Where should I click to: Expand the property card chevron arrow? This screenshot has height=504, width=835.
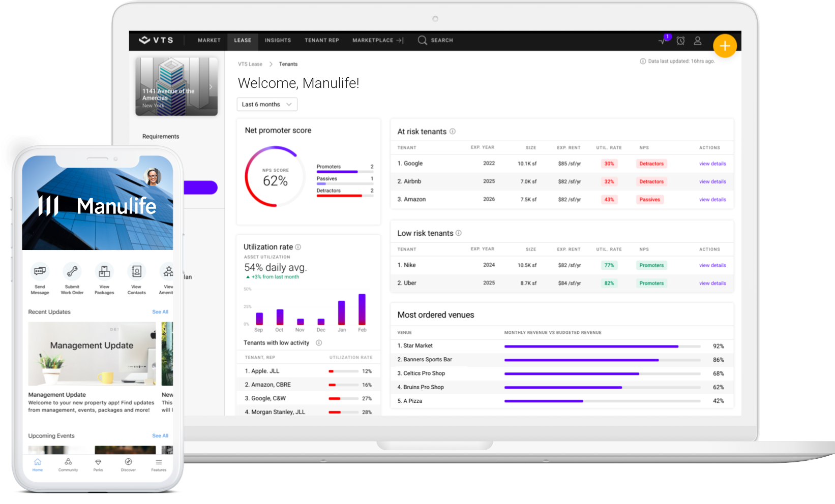tap(211, 87)
